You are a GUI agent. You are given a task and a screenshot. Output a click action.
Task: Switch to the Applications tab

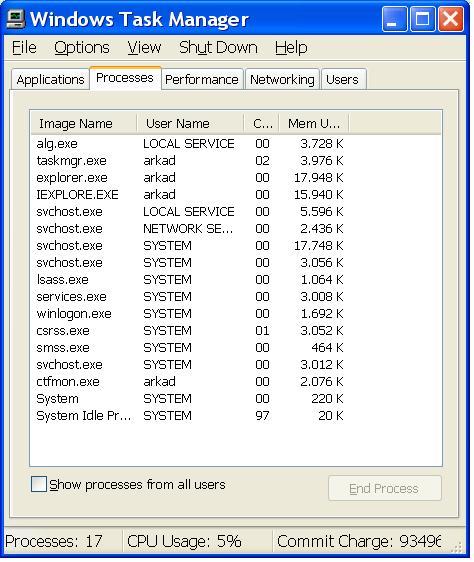coord(50,79)
